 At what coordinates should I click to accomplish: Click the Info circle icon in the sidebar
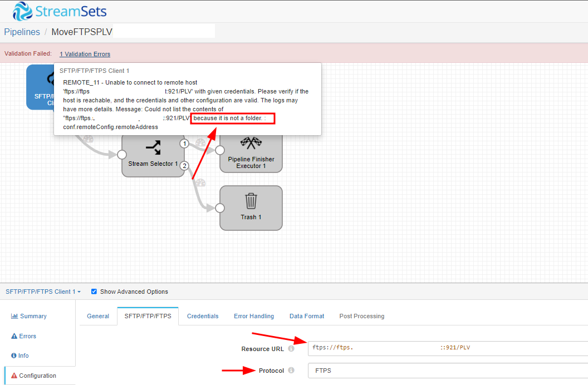(13, 356)
